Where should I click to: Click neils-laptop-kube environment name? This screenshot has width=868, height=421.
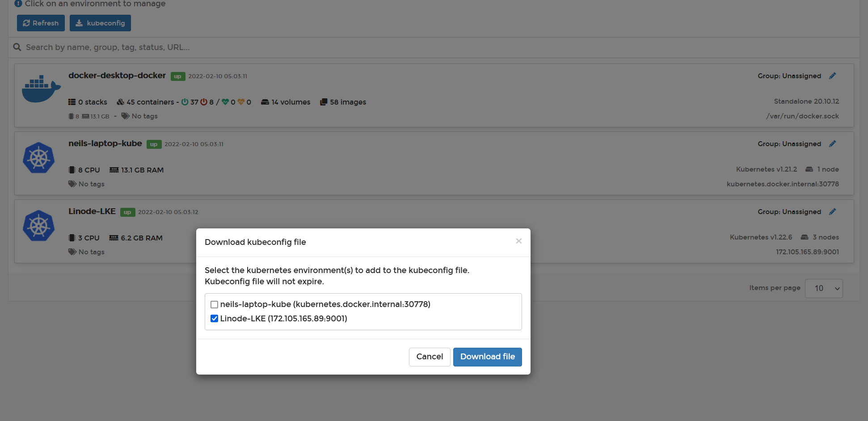pyautogui.click(x=105, y=143)
